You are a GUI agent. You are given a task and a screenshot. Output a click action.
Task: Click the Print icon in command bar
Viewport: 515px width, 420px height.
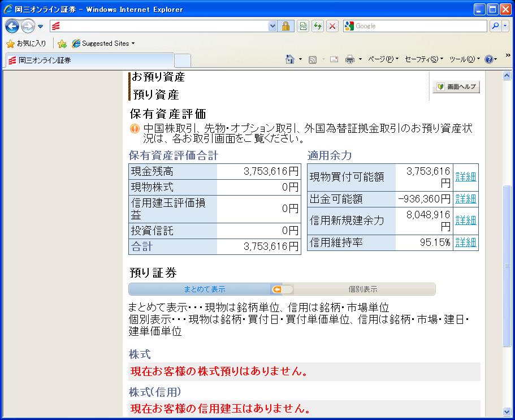tap(350, 59)
